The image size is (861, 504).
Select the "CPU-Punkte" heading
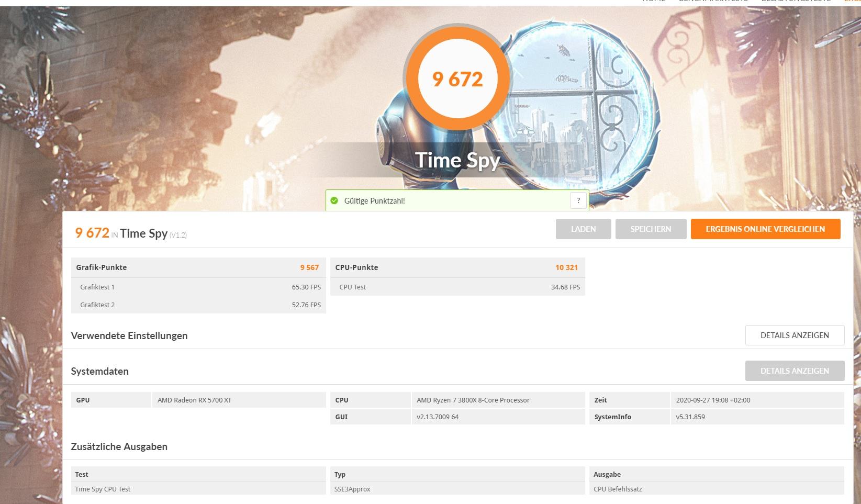356,267
